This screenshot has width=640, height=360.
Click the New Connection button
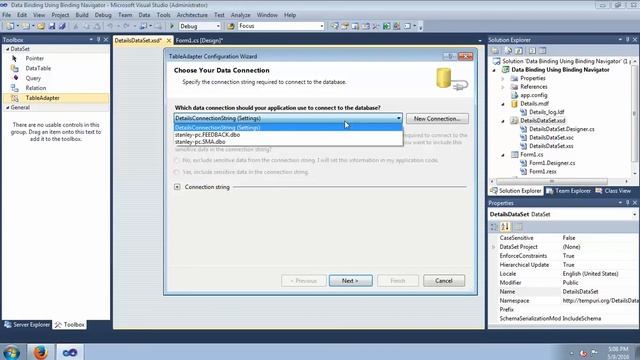point(437,119)
